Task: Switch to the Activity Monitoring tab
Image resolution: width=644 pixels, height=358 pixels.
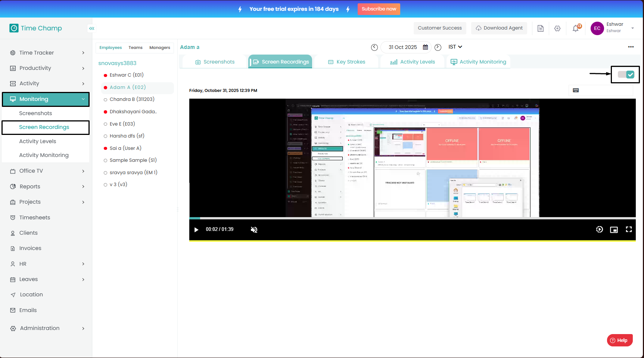Action: coord(478,62)
